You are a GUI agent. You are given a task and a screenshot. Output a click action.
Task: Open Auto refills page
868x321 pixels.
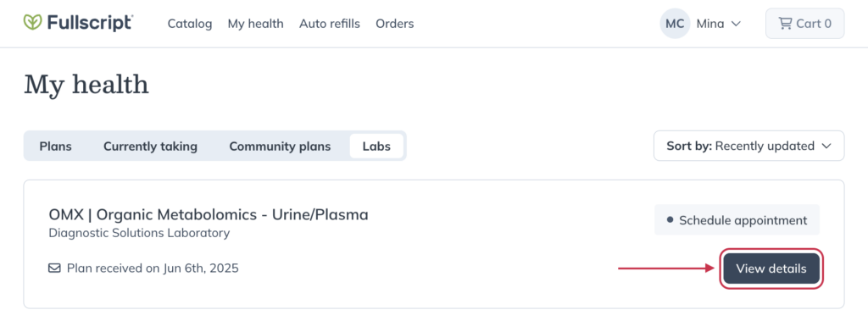(330, 24)
